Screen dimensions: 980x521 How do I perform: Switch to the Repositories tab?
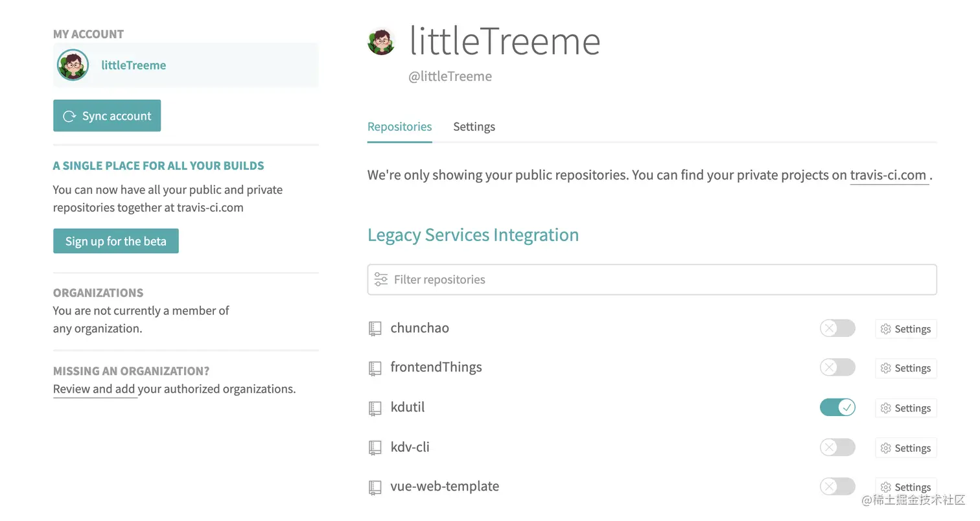coord(399,126)
